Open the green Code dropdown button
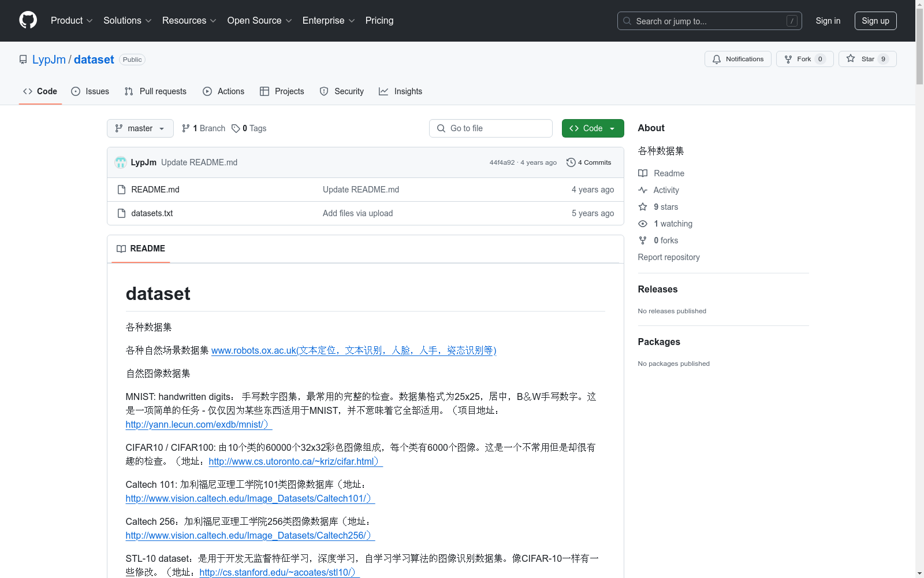The image size is (924, 578). click(593, 128)
